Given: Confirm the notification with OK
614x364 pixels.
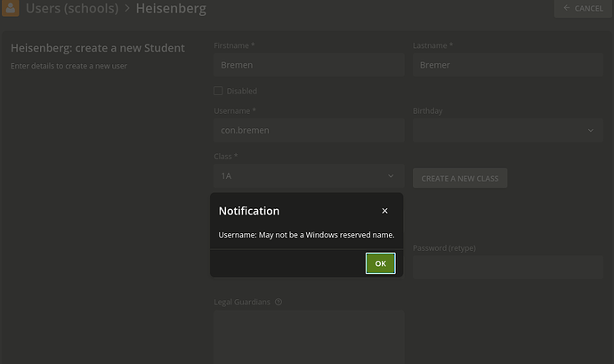Looking at the screenshot, I should (x=380, y=263).
